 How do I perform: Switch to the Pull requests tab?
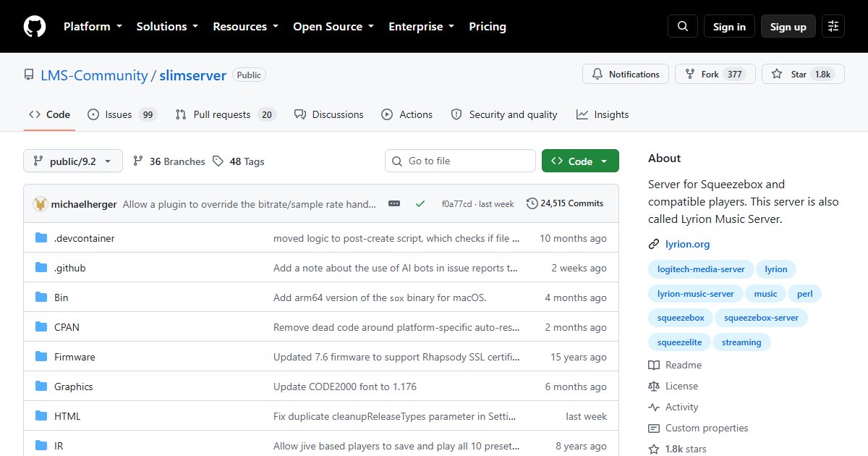click(226, 114)
